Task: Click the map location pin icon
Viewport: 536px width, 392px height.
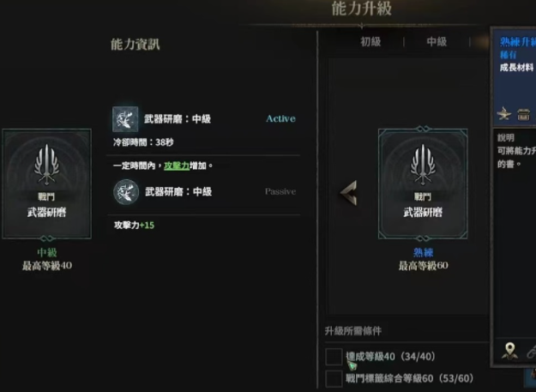Action: (x=509, y=351)
